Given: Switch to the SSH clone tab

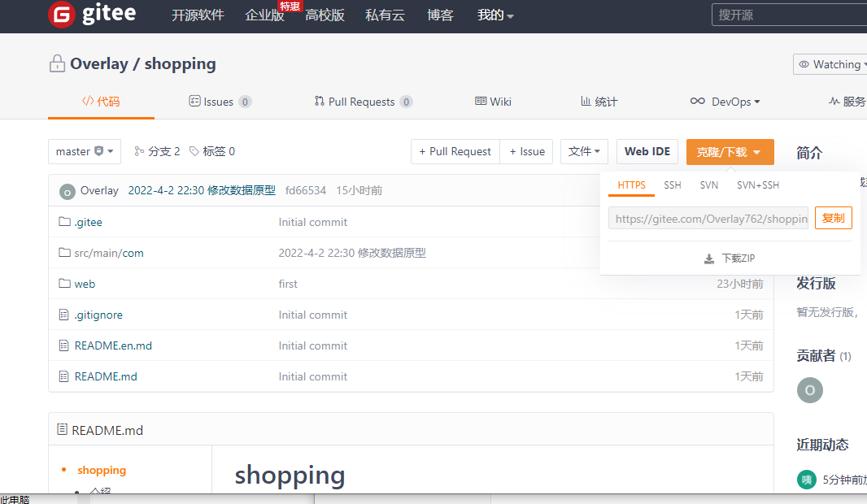Looking at the screenshot, I should click(x=673, y=185).
